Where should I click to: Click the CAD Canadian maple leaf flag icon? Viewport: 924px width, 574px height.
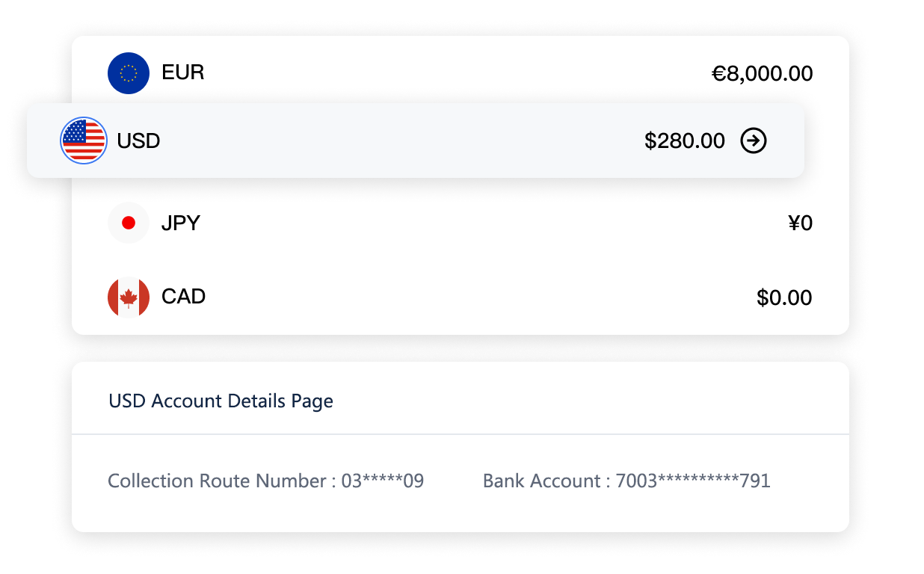click(x=129, y=297)
